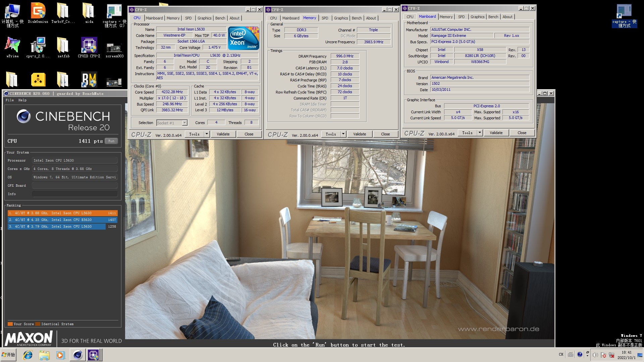Select the yellow cube app desktop icon
This screenshot has height=362, width=644.
point(38,80)
